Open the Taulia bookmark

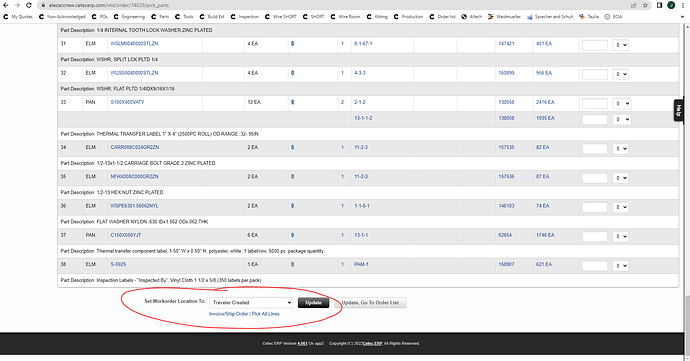coord(589,17)
